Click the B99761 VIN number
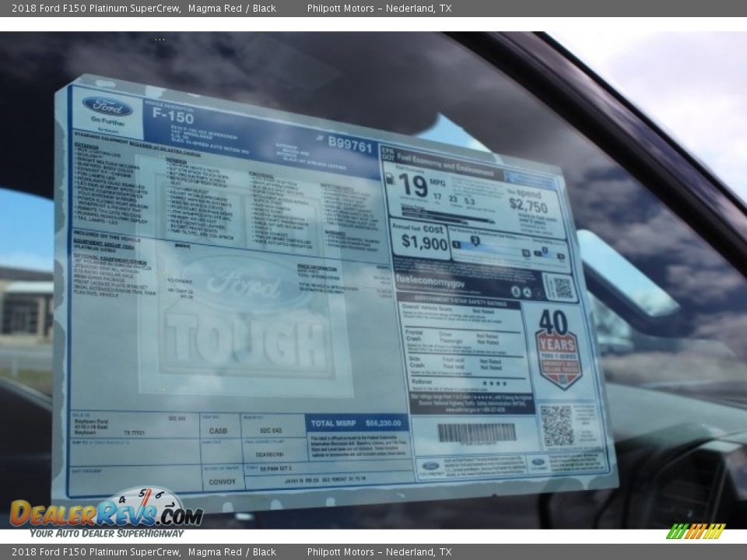This screenshot has height=560, width=747. coord(350,143)
